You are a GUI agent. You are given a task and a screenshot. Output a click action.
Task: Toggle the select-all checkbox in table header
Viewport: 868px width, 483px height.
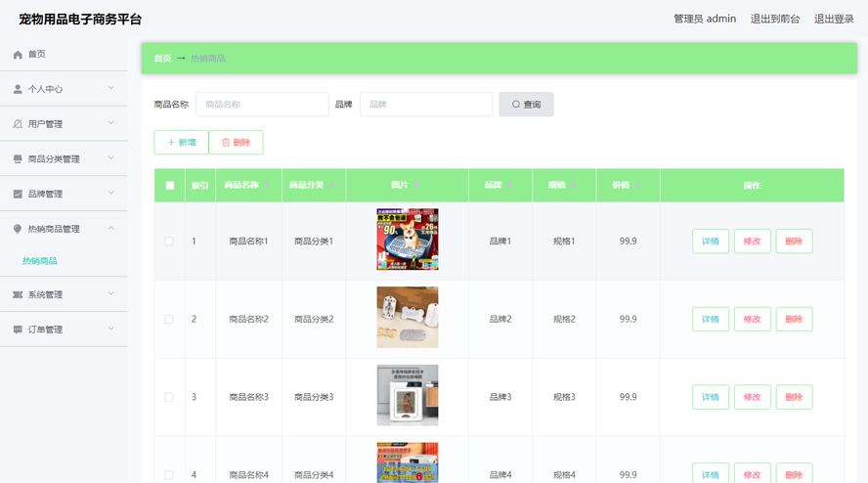[170, 186]
